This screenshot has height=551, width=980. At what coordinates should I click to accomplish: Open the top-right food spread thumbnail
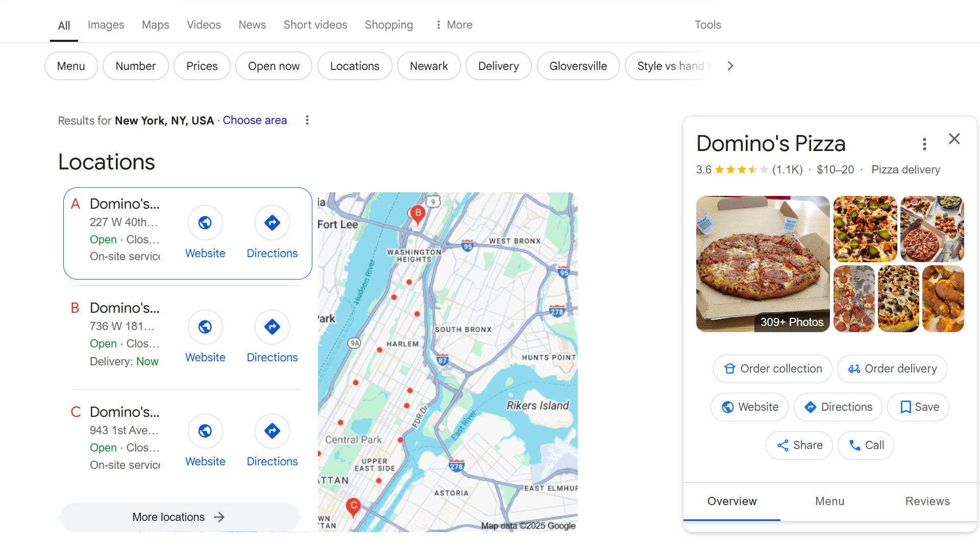(x=932, y=229)
